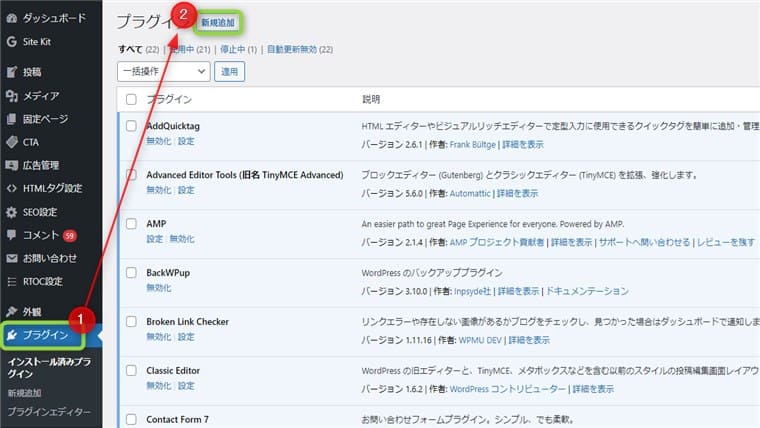
Task: Click the envelope icon beside お問い合わせ
Action: (12, 258)
